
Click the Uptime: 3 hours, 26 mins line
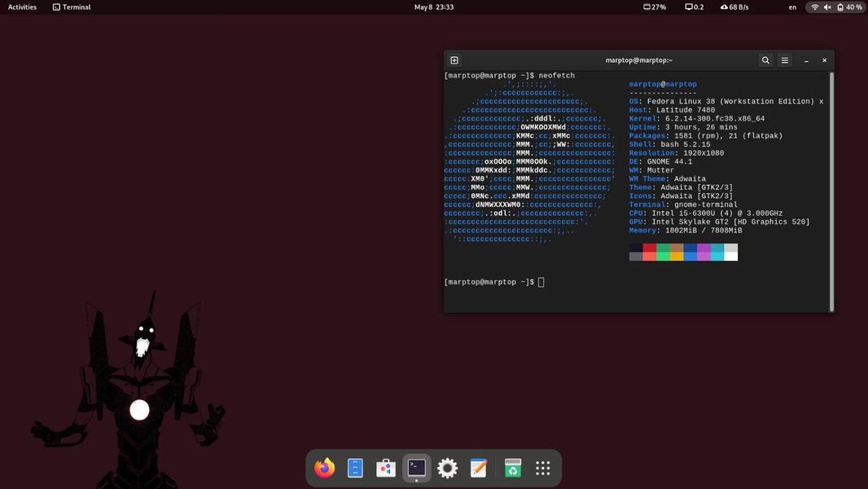click(683, 127)
